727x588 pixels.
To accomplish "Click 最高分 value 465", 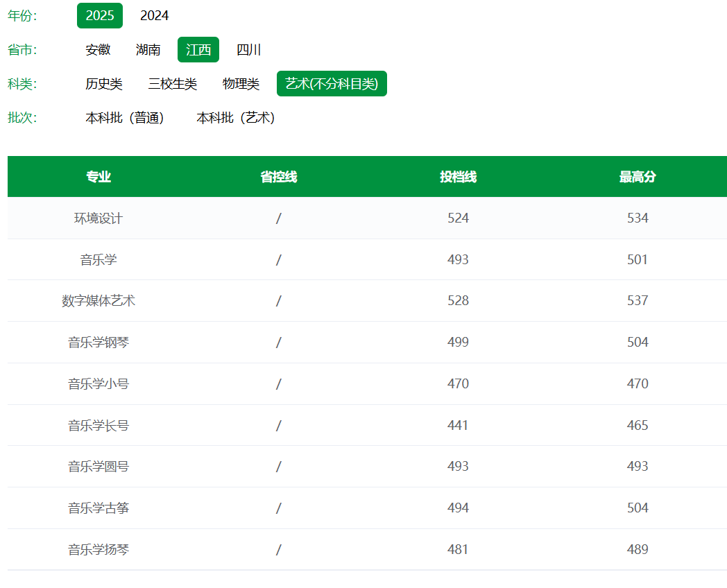I will (638, 425).
